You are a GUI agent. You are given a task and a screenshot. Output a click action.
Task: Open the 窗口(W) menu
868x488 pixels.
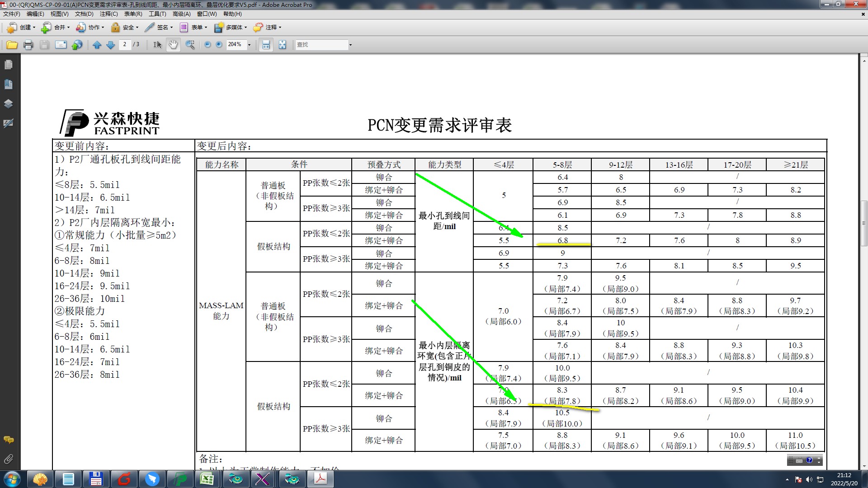coord(206,14)
